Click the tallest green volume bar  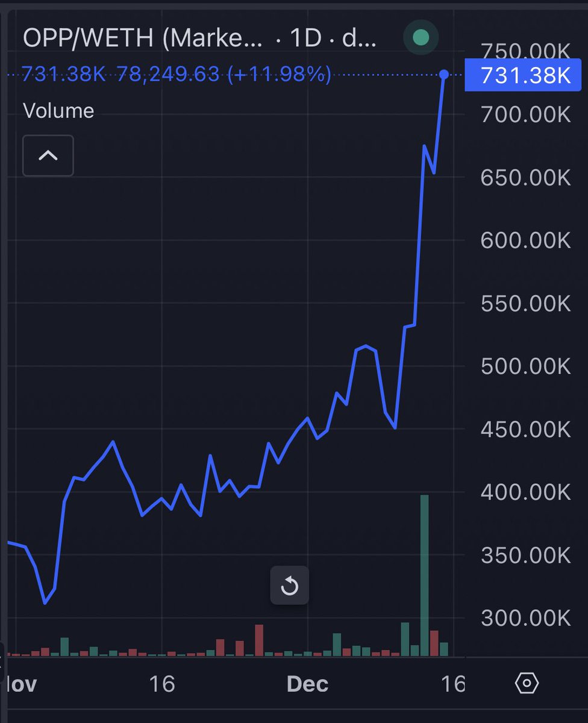coord(424,575)
